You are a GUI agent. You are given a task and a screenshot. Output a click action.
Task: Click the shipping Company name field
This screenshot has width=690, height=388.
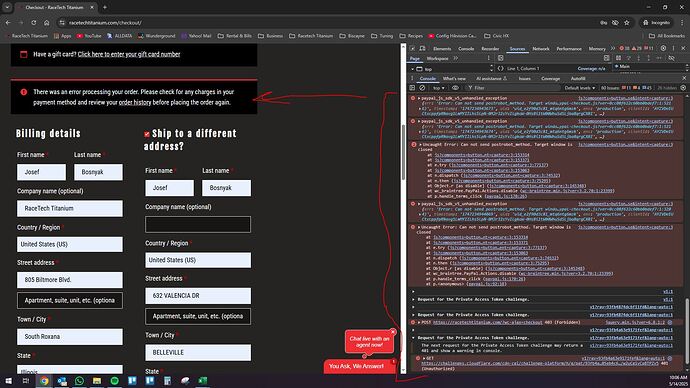point(198,224)
